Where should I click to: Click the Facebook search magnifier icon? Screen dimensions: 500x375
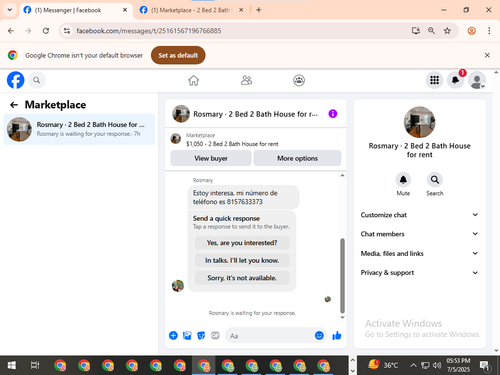point(37,80)
